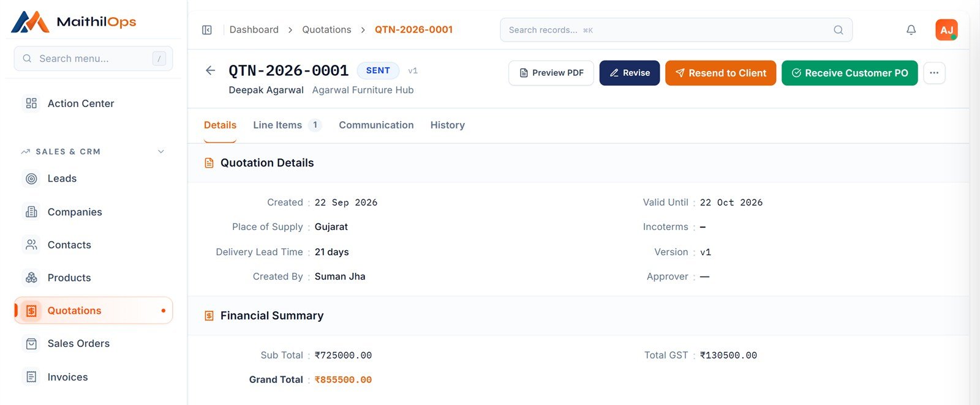Collapse the sidebar panel icon
The height and width of the screenshot is (405, 980).
pos(207,30)
